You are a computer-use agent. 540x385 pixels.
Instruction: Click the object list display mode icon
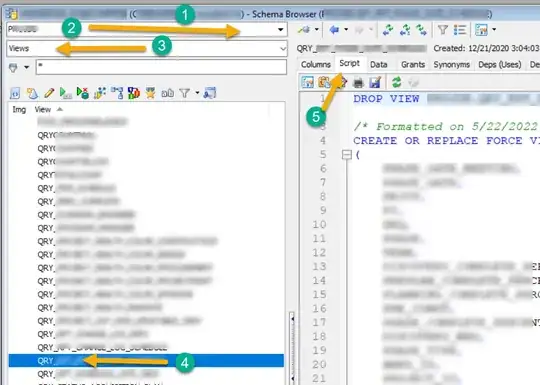tap(460, 30)
